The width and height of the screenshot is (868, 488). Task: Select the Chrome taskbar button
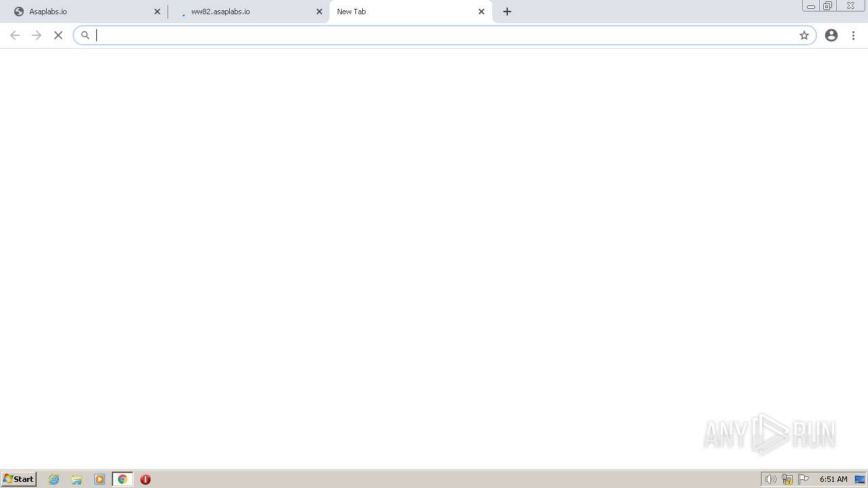coord(123,479)
